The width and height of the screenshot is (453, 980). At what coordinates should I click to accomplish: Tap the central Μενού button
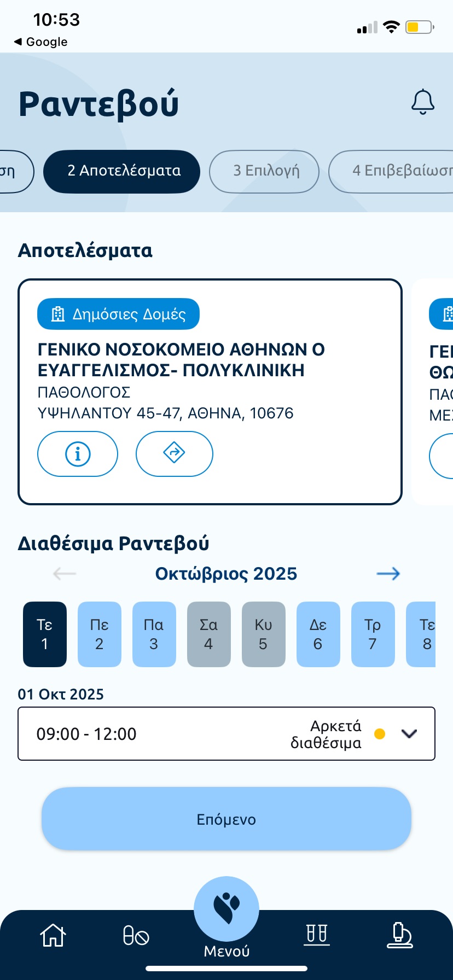[x=226, y=913]
